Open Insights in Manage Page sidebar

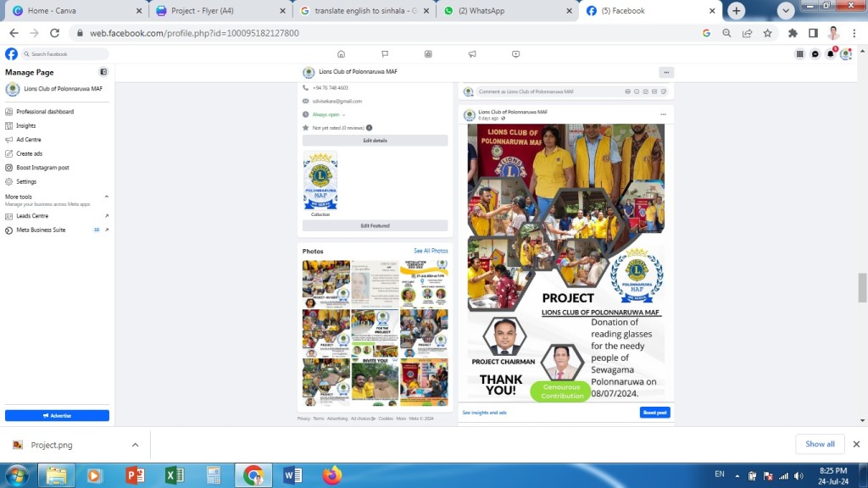click(25, 125)
